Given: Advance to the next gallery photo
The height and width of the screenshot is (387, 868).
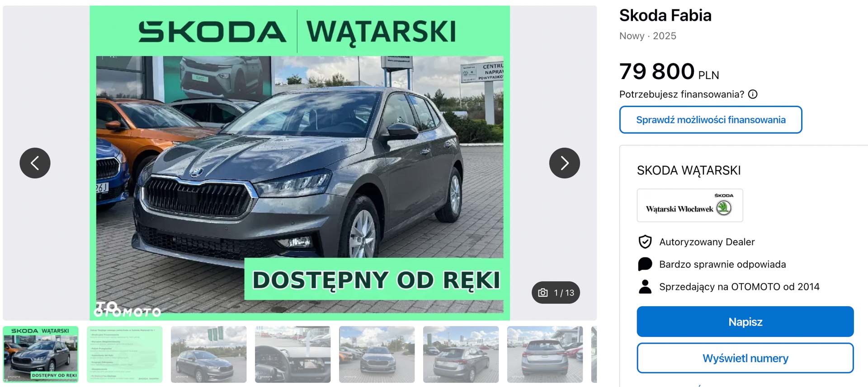Looking at the screenshot, I should [564, 163].
